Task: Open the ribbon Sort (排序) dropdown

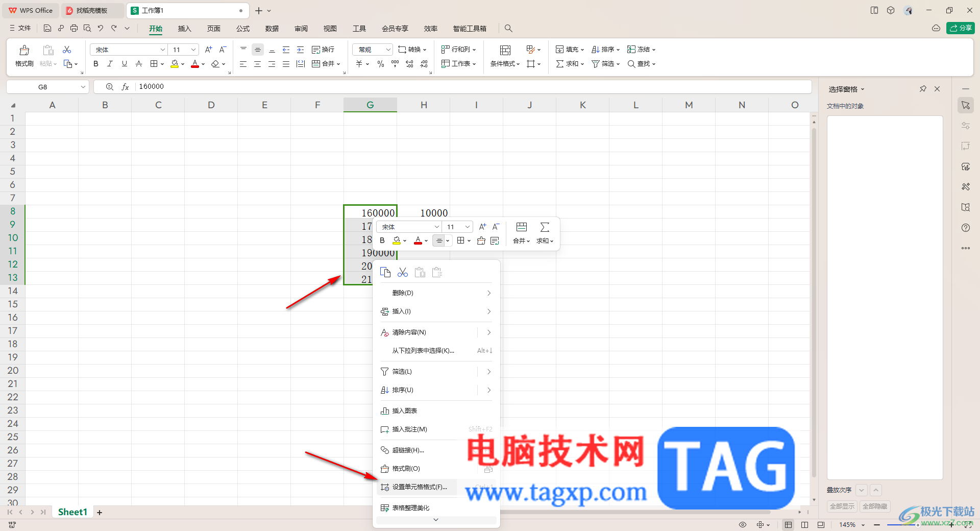Action: tap(605, 50)
